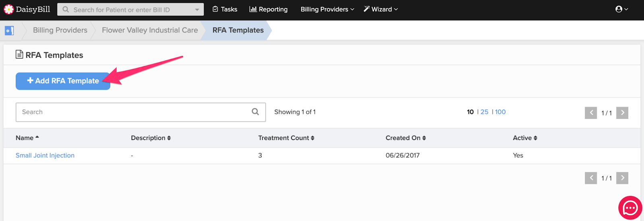644x221 pixels.
Task: Click bottom pagination next arrow
Action: tap(622, 178)
